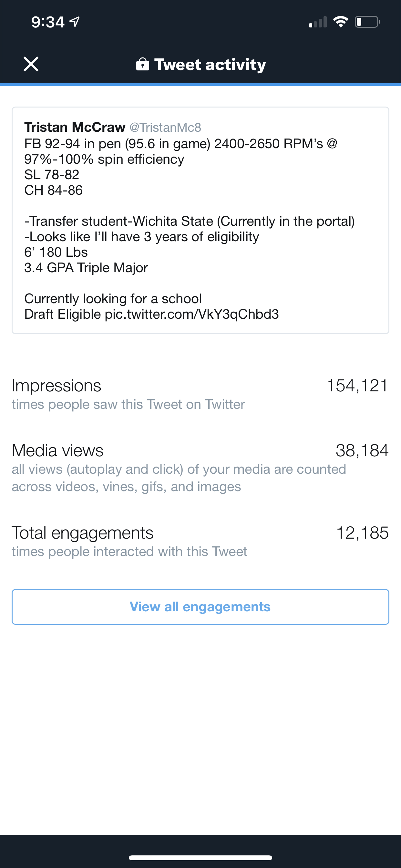Tap the battery indicator icon

click(x=368, y=22)
